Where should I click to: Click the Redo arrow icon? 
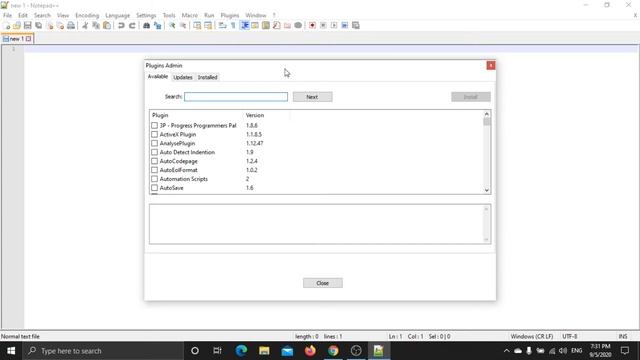click(x=132, y=25)
